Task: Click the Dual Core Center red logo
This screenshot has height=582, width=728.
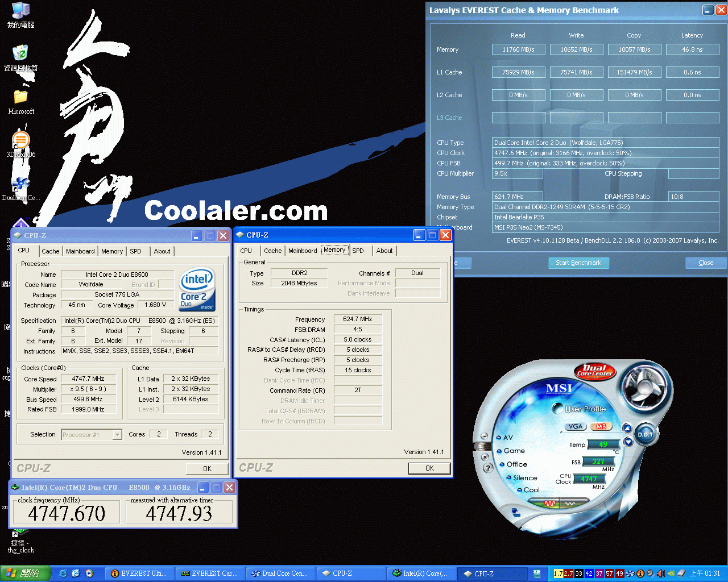Action: pyautogui.click(x=594, y=371)
